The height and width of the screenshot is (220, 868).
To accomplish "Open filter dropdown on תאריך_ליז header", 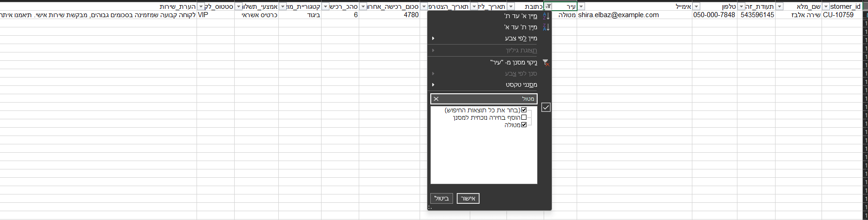I will pyautogui.click(x=474, y=6).
